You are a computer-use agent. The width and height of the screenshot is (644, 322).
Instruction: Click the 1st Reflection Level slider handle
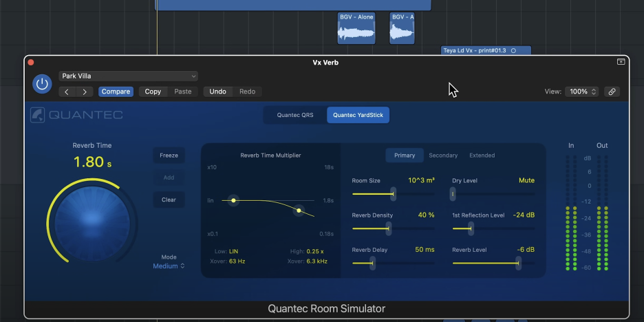[x=471, y=228]
